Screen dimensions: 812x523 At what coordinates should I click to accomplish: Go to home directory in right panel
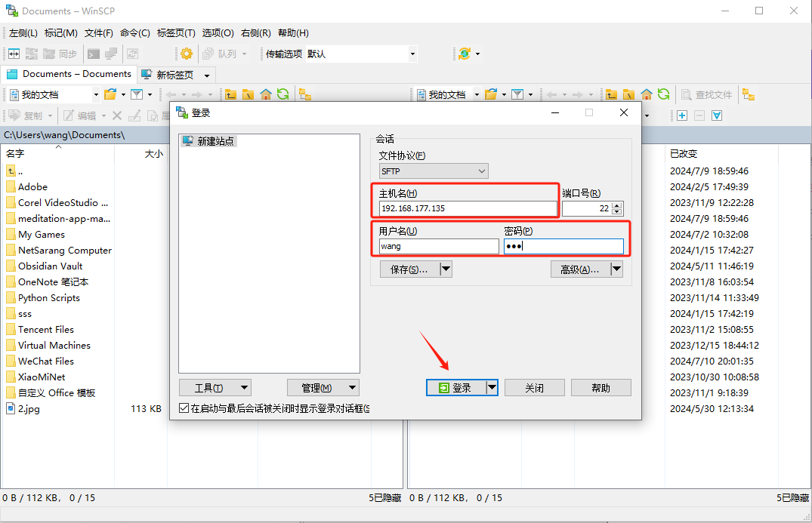647,94
